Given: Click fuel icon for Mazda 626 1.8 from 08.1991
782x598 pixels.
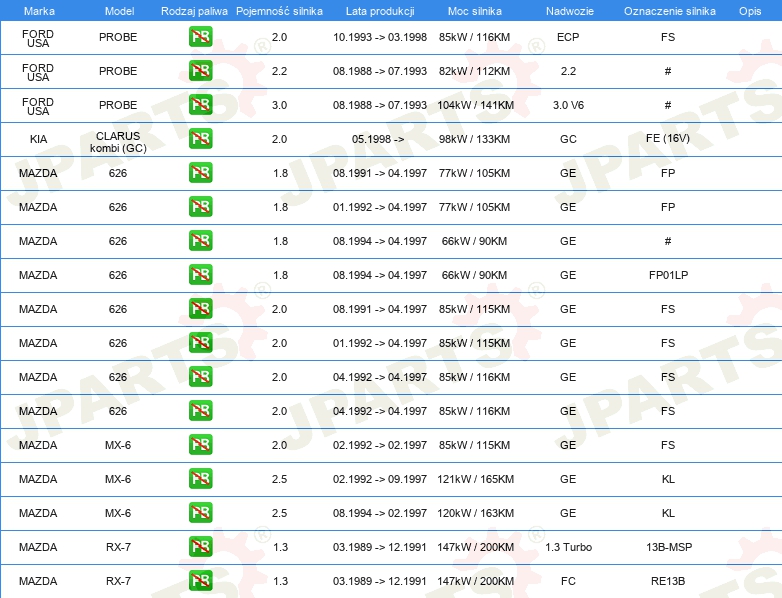Looking at the screenshot, I should pyautogui.click(x=200, y=173).
